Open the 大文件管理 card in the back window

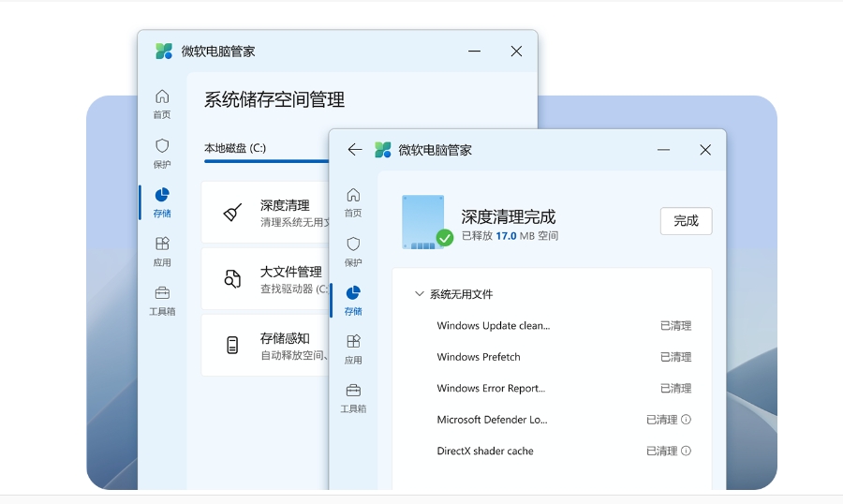pyautogui.click(x=265, y=278)
